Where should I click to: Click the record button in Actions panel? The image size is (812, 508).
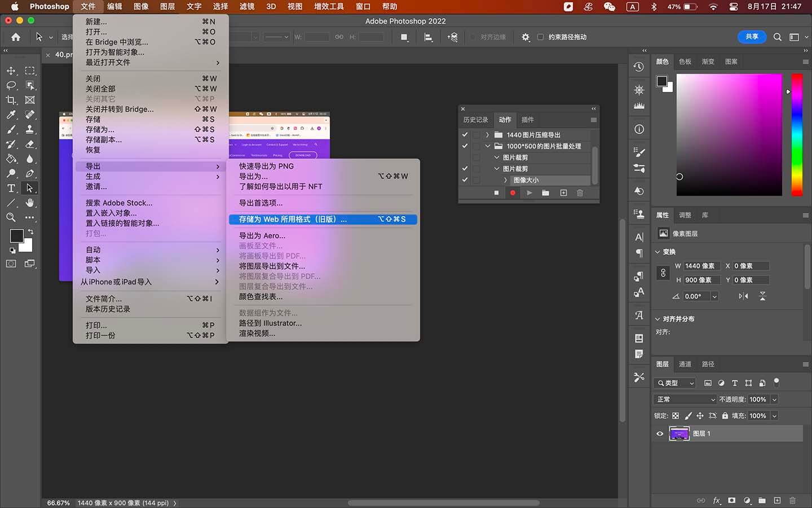513,193
